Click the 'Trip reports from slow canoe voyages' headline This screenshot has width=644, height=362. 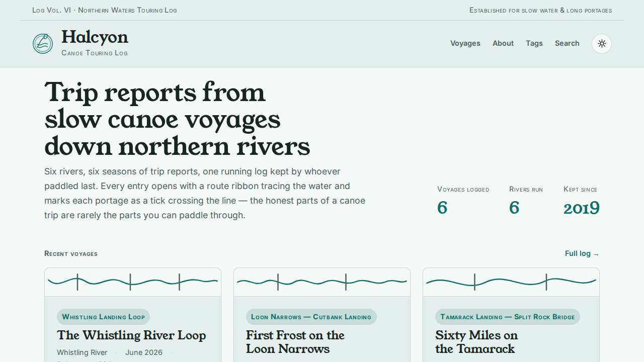pyautogui.click(x=177, y=119)
